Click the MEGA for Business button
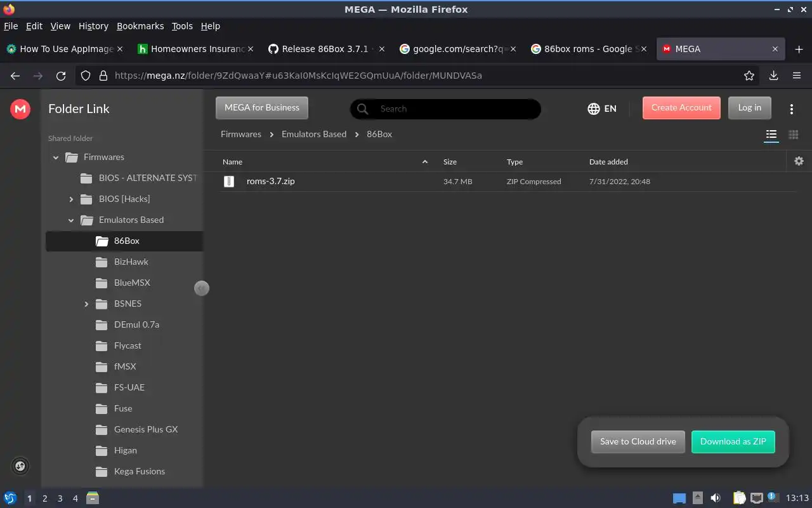Viewport: 812px width, 508px height. pos(262,108)
